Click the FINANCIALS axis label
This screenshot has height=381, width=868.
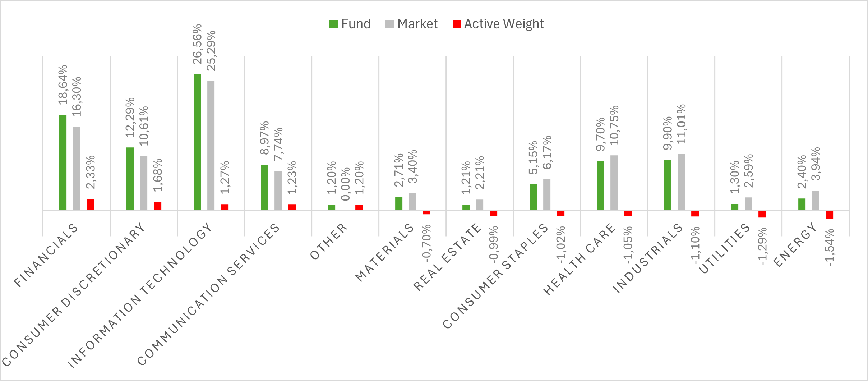46,256
